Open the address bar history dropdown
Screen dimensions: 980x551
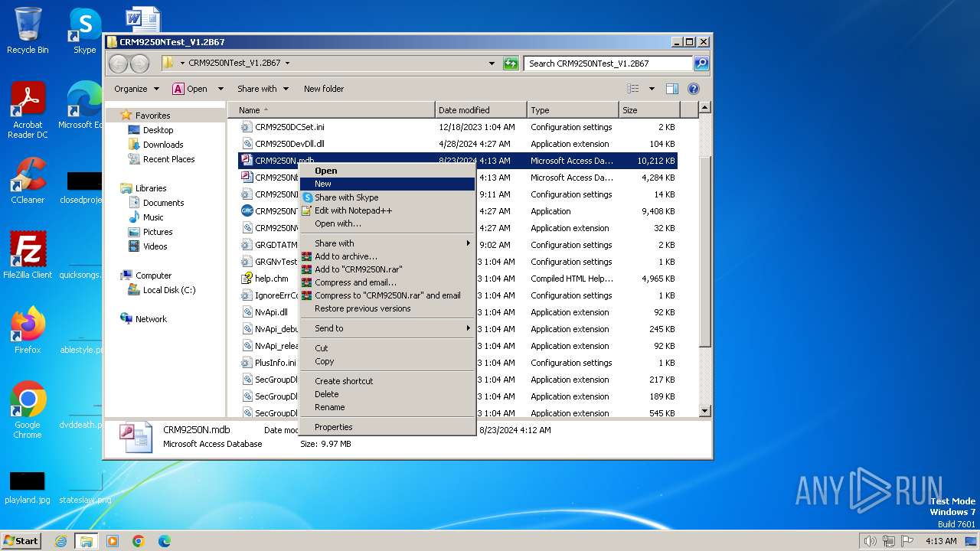point(492,64)
